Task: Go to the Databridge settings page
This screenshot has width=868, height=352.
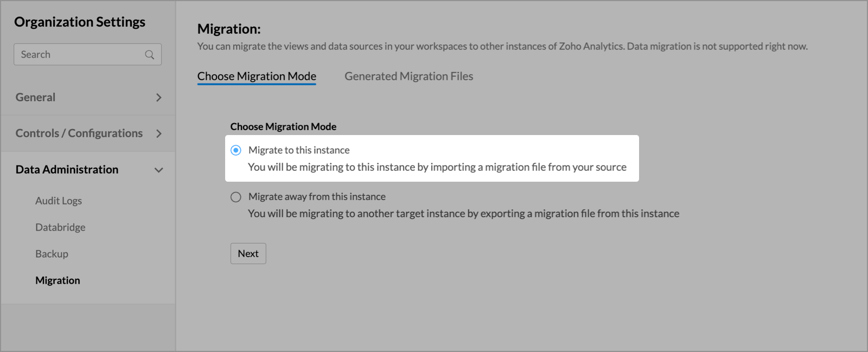Action: coord(60,227)
